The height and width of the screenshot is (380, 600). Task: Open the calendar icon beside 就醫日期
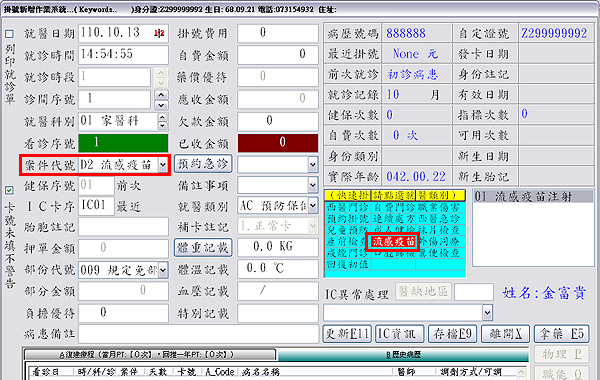[x=159, y=33]
